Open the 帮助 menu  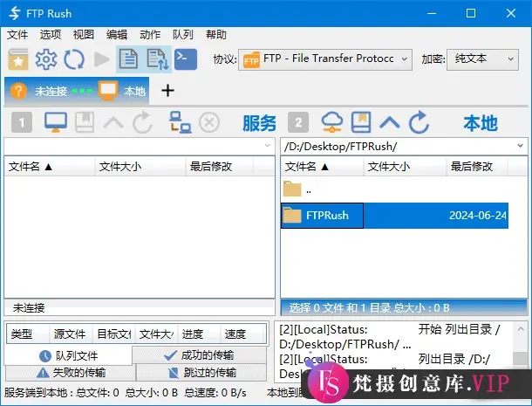(x=216, y=34)
